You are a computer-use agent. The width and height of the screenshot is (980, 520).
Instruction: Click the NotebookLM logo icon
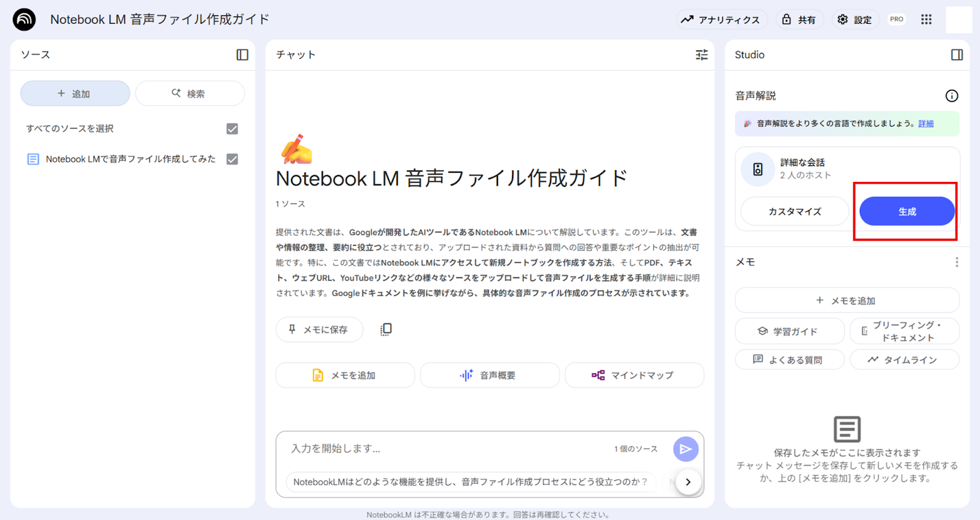click(24, 20)
